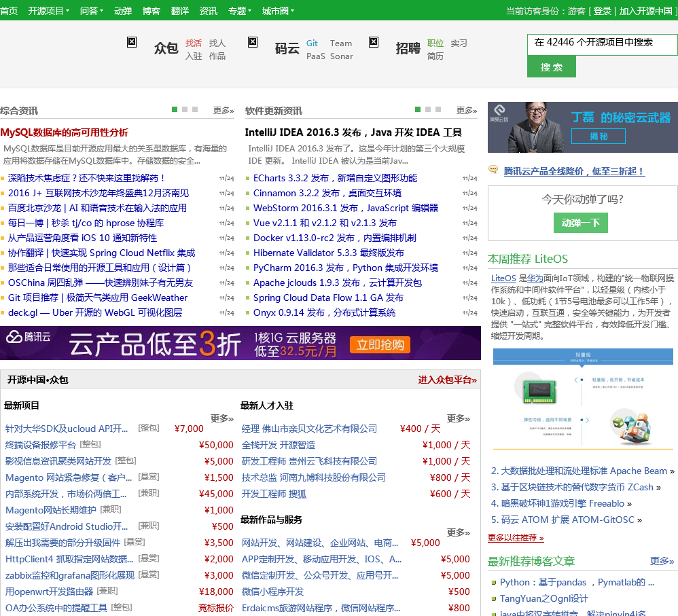Screen dimensions: 678x616
Task: Open Apache Beam recommendation item
Action: pyautogui.click(x=583, y=471)
